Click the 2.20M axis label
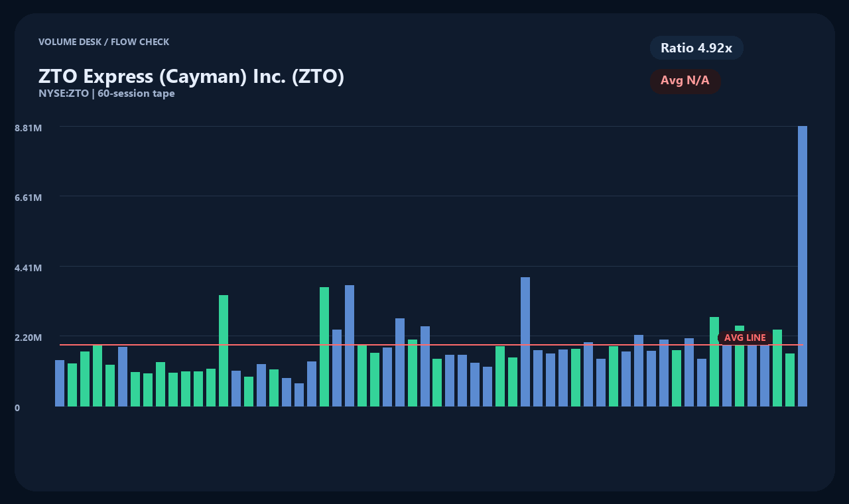The image size is (849, 504). tap(29, 338)
